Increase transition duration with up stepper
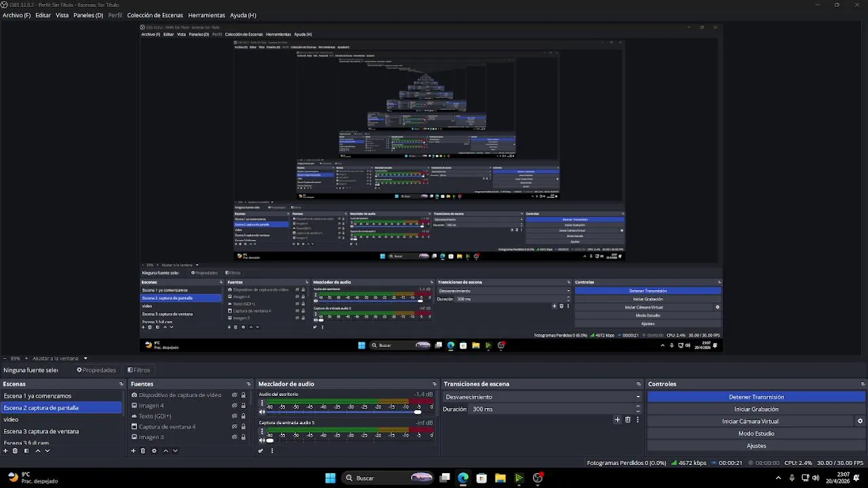 (x=637, y=407)
